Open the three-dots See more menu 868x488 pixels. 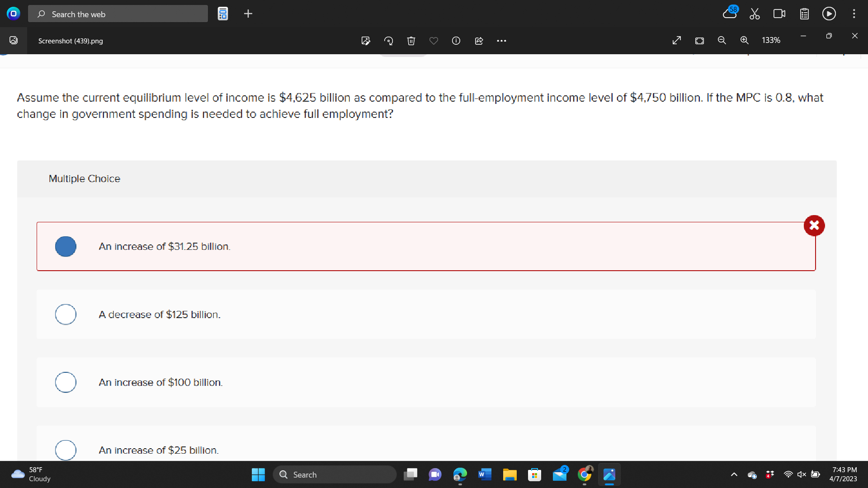[x=501, y=41]
